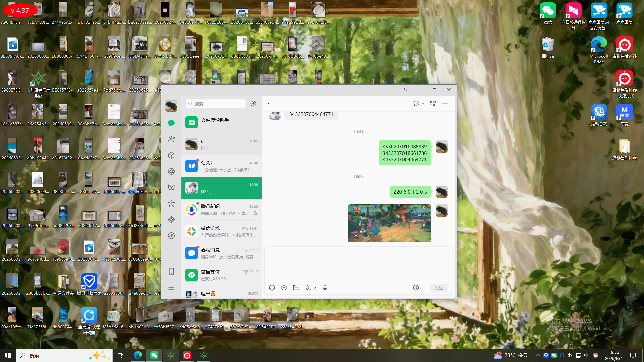Click the message bubble starting 3530207016488339

click(x=405, y=153)
